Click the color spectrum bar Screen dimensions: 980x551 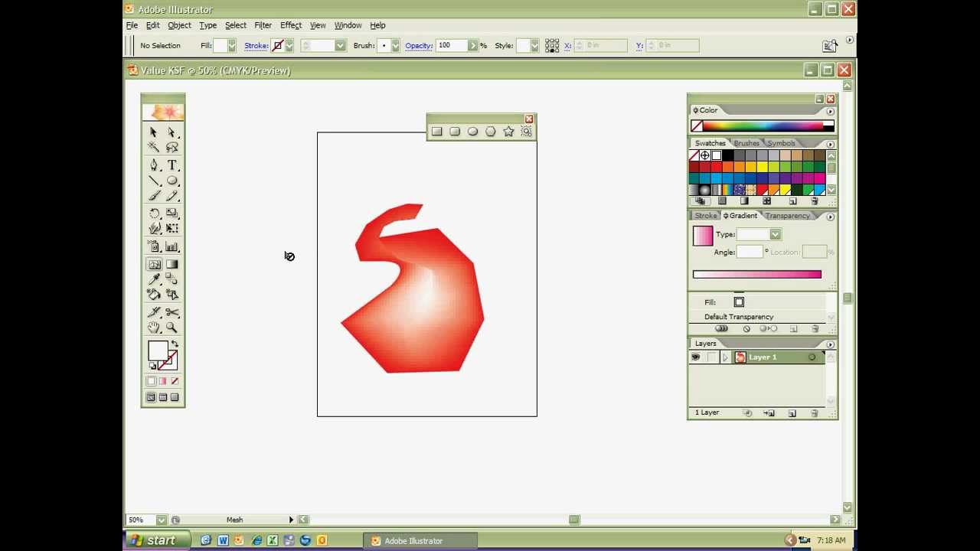[763, 126]
